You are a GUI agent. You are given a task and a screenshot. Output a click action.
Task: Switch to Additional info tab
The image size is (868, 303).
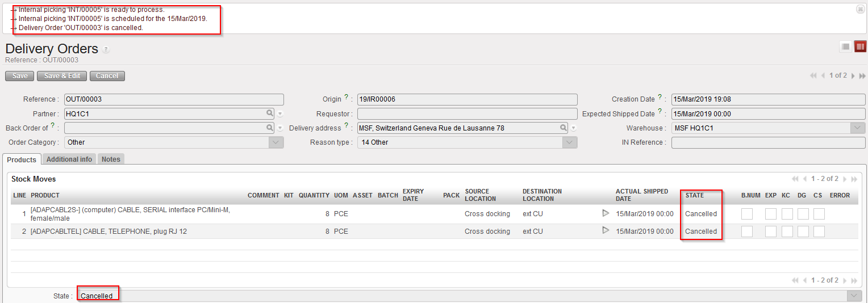coord(69,159)
